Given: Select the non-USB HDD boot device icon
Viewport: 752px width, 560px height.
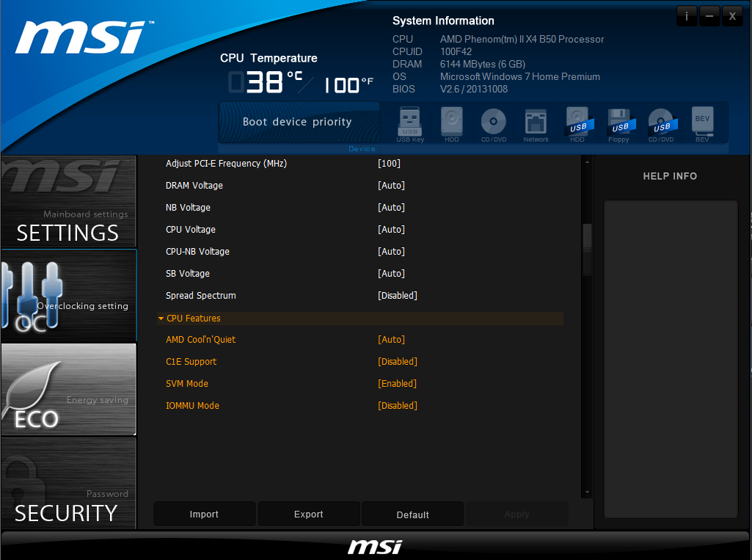Looking at the screenshot, I should (x=452, y=123).
